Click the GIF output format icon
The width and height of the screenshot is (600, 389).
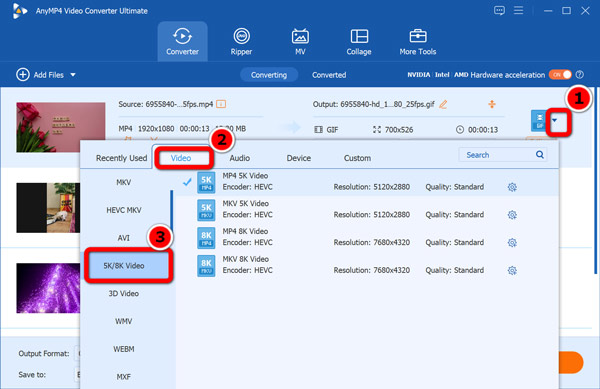539,121
